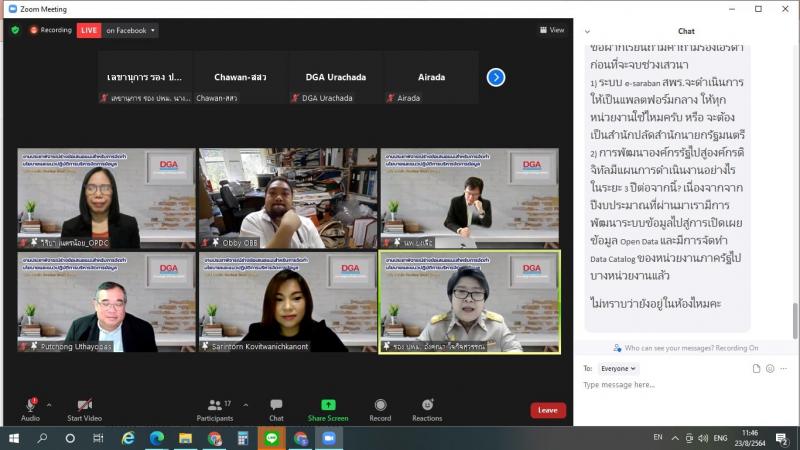Open Cortana circle in taskbar

pos(70,438)
